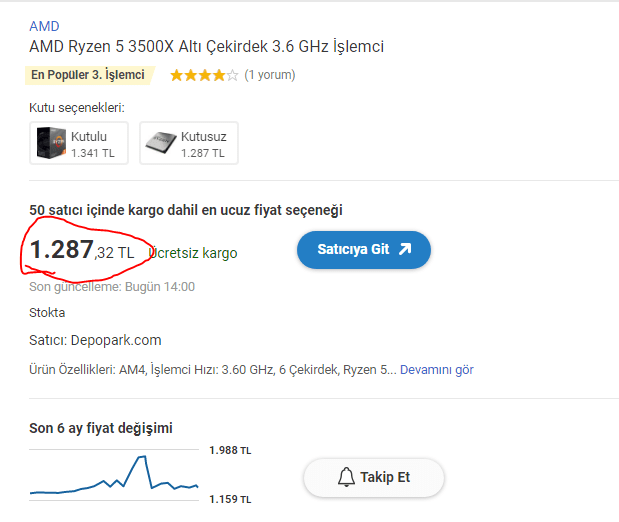The width and height of the screenshot is (619, 522).
Task: Click the Son 6 ay fiyat değişimi heading
Action: coord(101,428)
